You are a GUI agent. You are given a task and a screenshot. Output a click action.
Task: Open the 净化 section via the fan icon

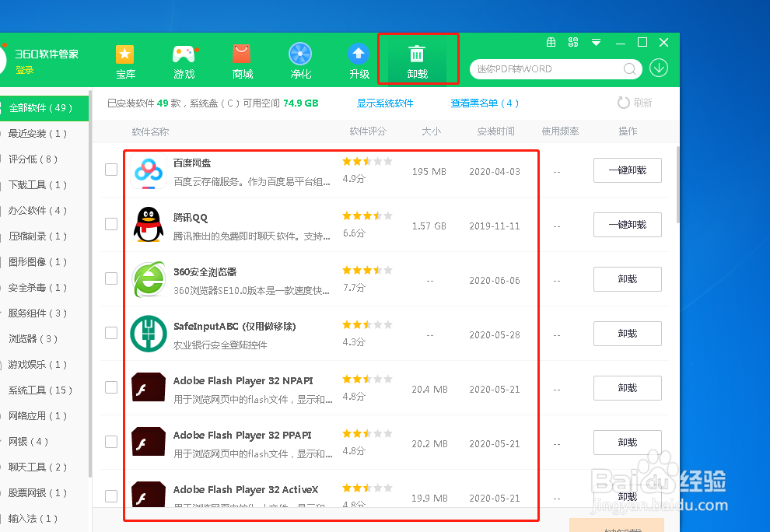pyautogui.click(x=299, y=61)
